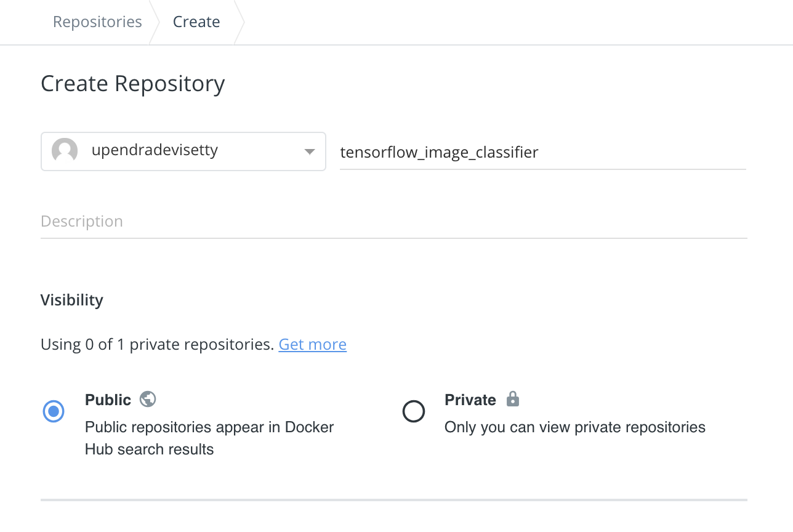Click the Only you can view description

[575, 427]
